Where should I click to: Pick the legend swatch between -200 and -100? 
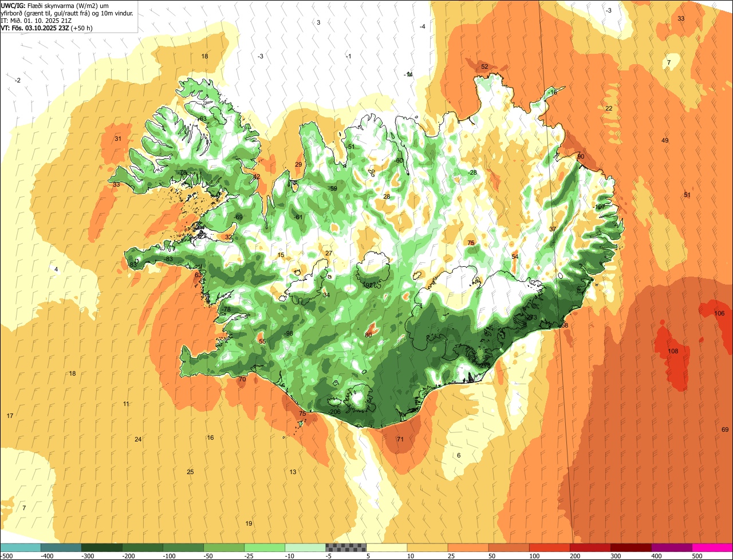coord(143,547)
